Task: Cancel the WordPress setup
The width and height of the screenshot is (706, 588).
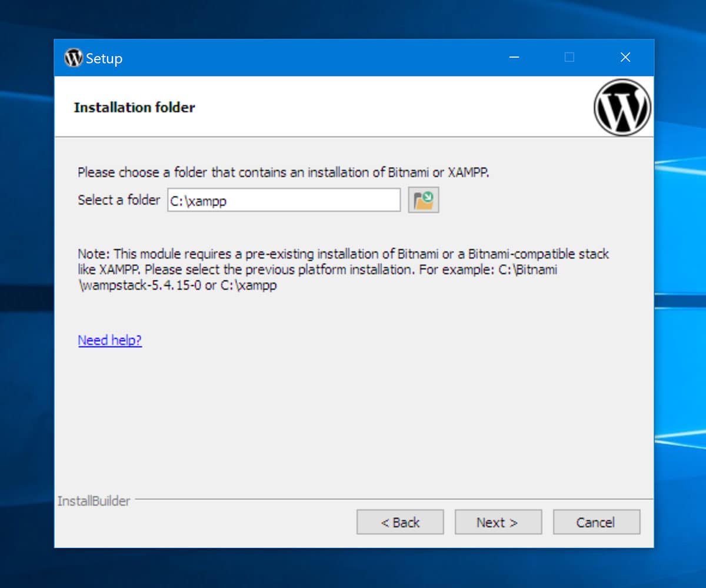Action: [596, 522]
